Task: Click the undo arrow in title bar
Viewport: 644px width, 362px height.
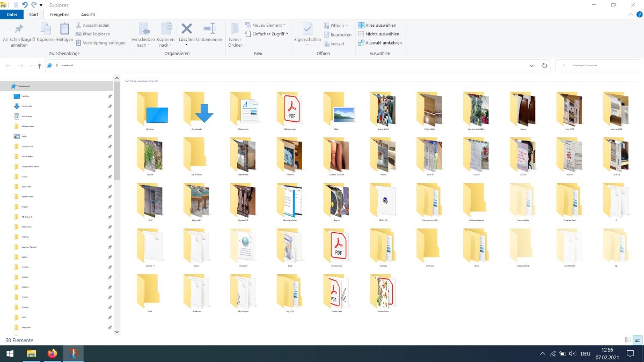Action: [25, 5]
